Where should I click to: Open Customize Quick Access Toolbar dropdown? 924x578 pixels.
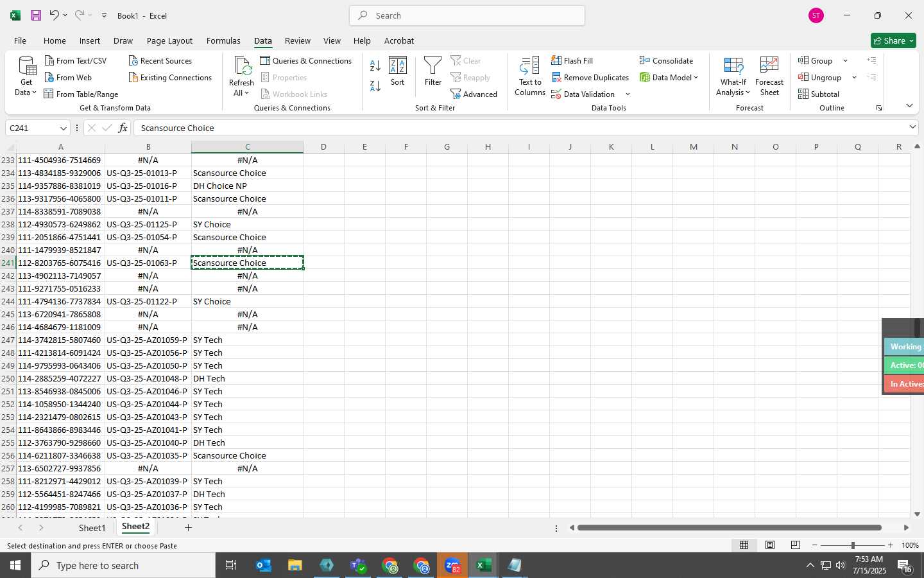point(104,15)
